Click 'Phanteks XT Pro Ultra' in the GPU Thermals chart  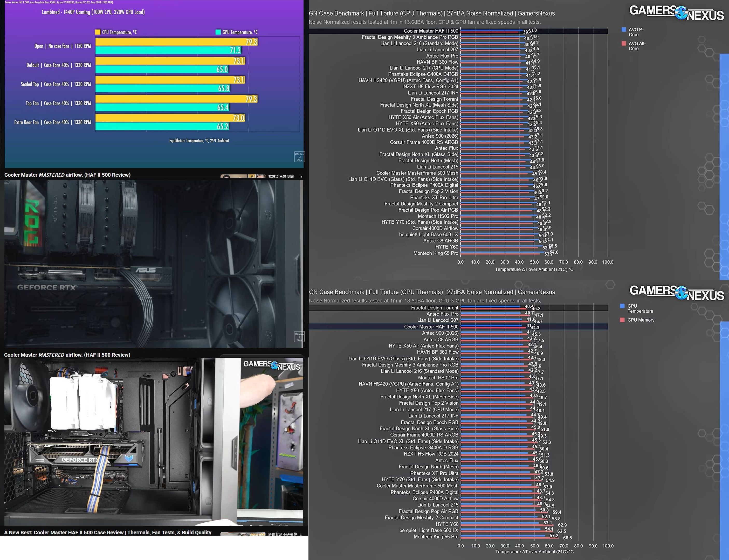point(434,473)
